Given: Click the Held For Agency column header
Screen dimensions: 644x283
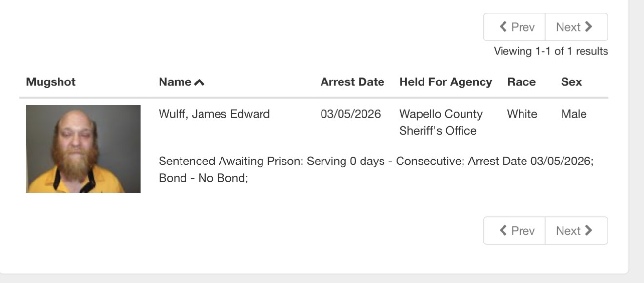Looking at the screenshot, I should tap(445, 82).
